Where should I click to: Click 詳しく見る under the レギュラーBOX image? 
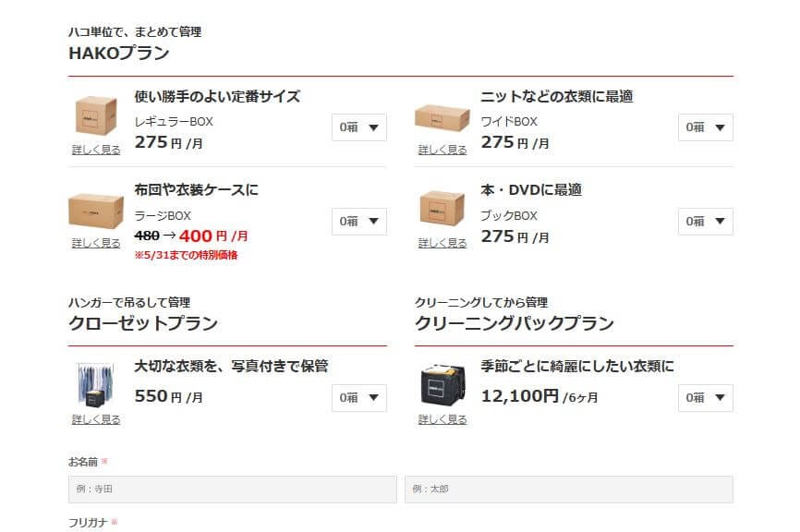click(96, 150)
